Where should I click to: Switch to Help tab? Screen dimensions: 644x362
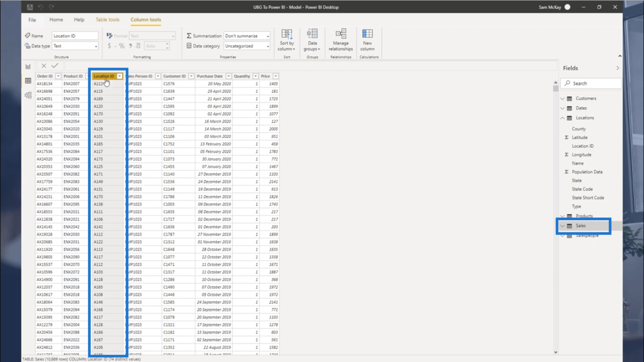[79, 20]
